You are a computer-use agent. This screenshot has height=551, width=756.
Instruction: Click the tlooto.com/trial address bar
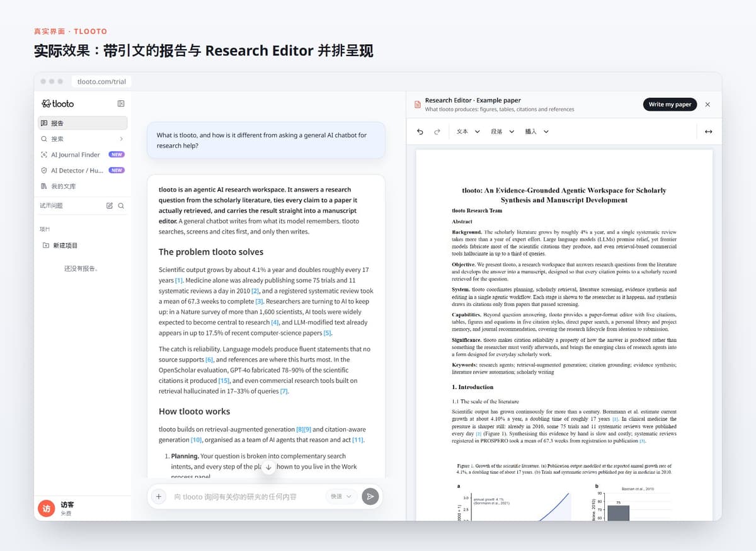[101, 81]
